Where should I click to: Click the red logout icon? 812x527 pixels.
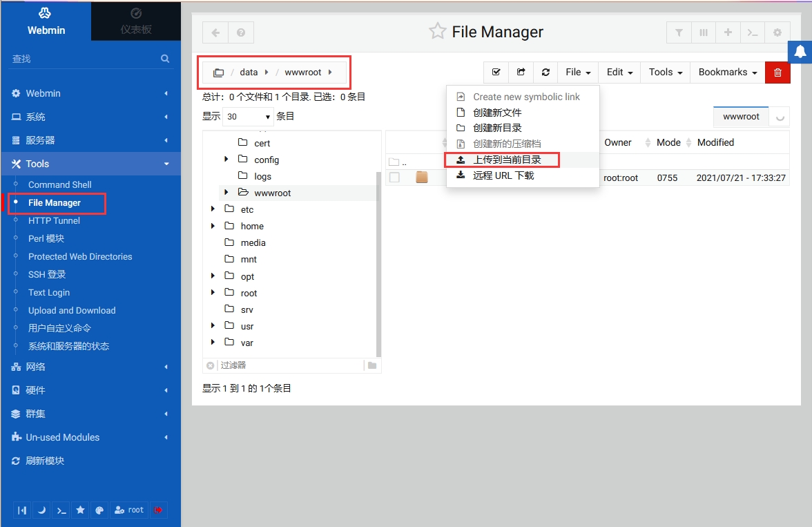click(x=158, y=510)
